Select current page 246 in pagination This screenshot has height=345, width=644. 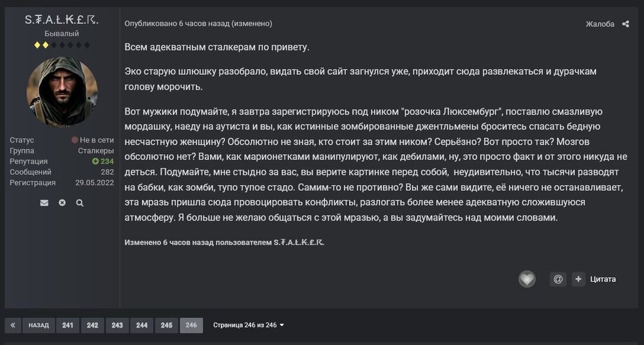[191, 325]
